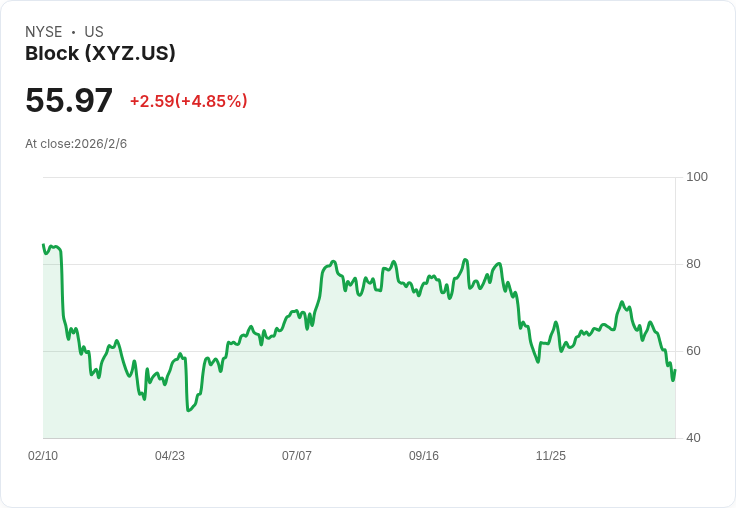Select the 04/23 date axis label
The image size is (736, 508).
click(x=170, y=456)
